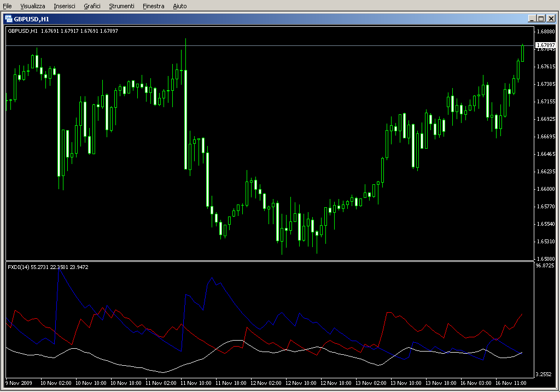Click the 11 Nov 02:00 time label
The height and width of the screenshot is (392, 560).
click(x=161, y=383)
